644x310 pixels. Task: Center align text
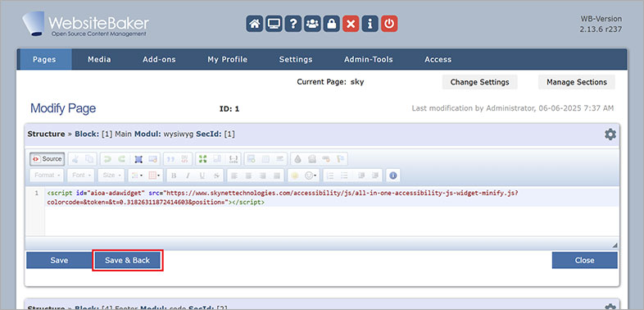(x=248, y=176)
